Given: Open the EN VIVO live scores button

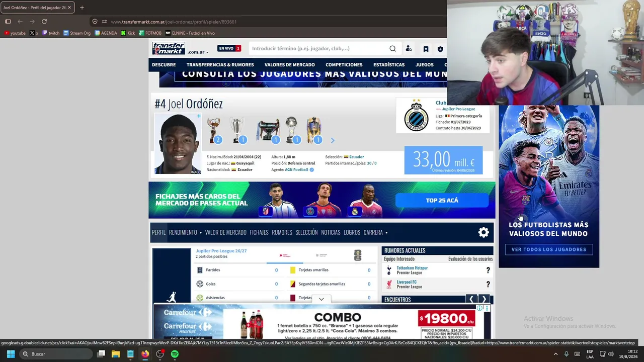Looking at the screenshot, I should click(x=229, y=48).
